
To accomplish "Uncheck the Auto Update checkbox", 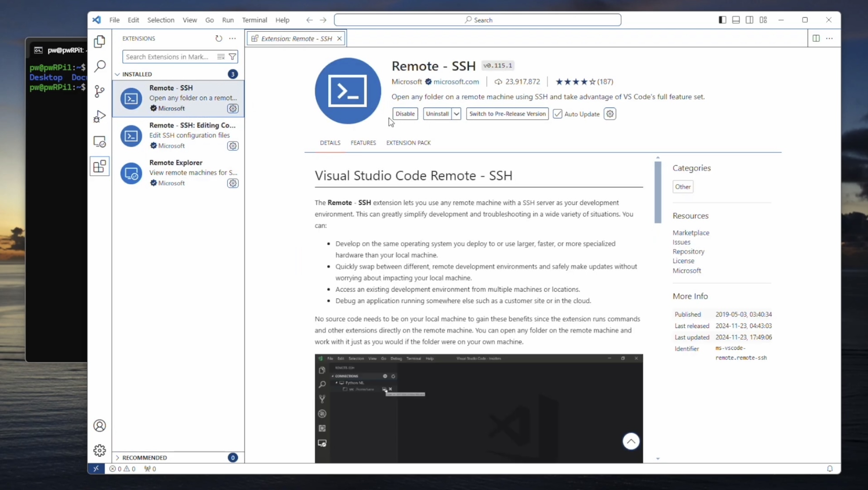I will 558,114.
